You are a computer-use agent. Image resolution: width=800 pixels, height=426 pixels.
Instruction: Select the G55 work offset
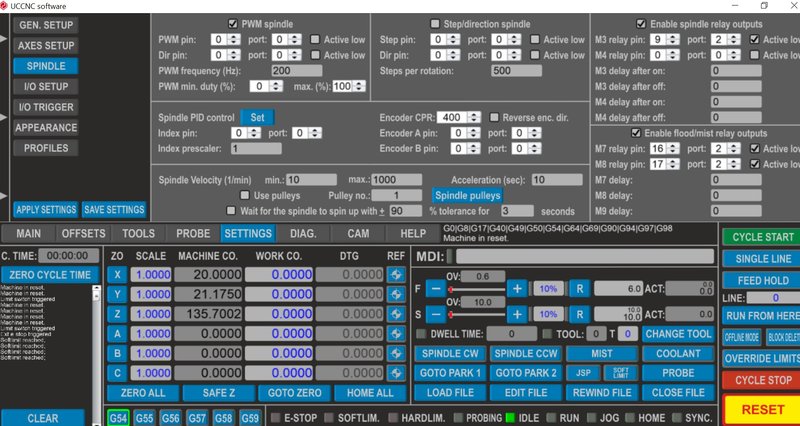pyautogui.click(x=144, y=419)
